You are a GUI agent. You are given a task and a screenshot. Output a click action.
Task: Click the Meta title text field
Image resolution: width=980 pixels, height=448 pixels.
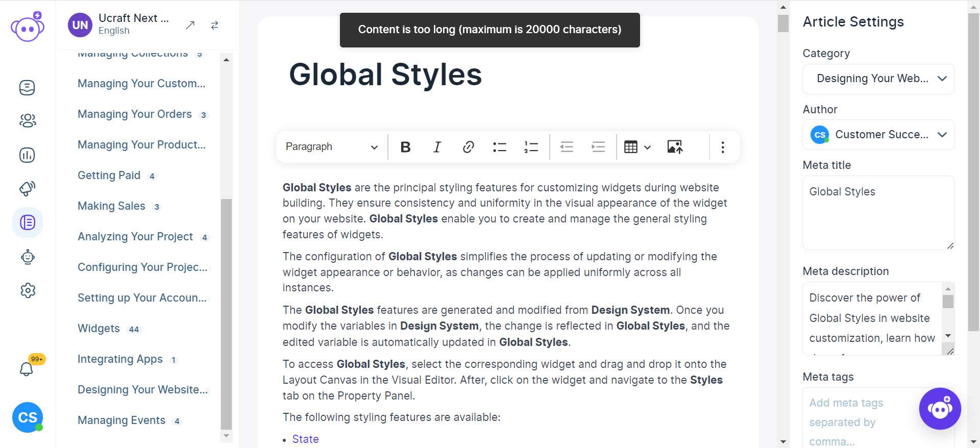(878, 213)
